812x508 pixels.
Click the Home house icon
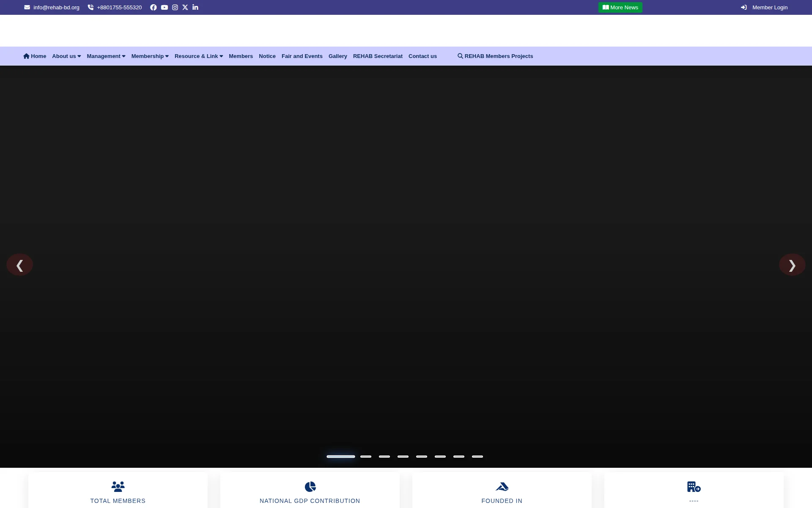(x=26, y=56)
